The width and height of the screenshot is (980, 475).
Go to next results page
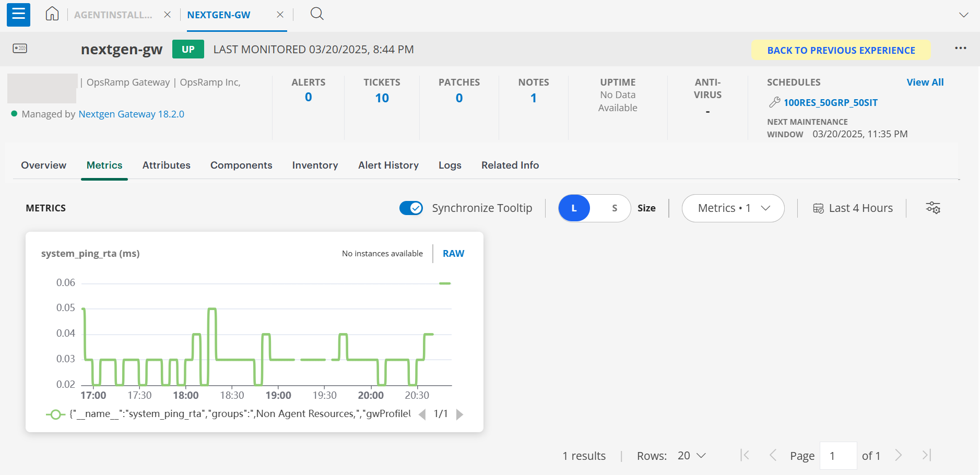[899, 455]
